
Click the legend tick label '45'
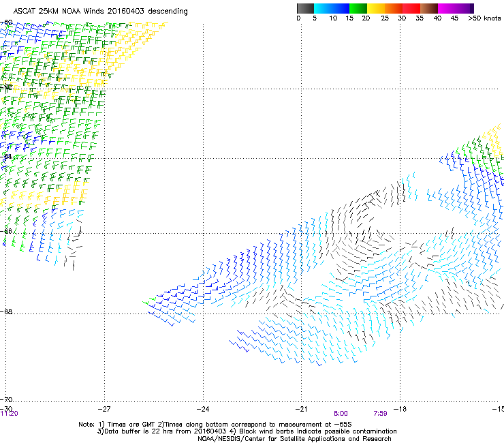coord(454,18)
